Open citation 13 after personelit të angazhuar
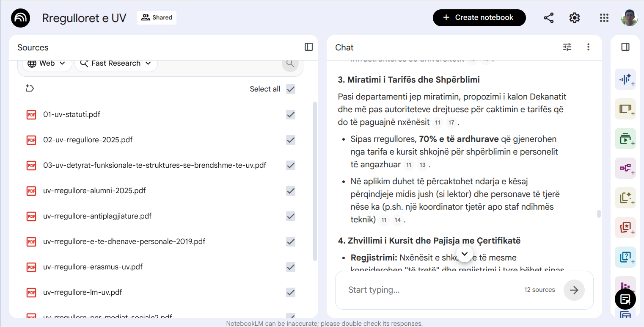644x327 pixels. [x=422, y=165]
